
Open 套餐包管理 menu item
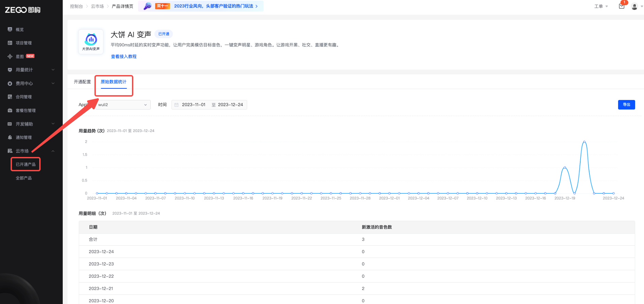pyautogui.click(x=26, y=111)
